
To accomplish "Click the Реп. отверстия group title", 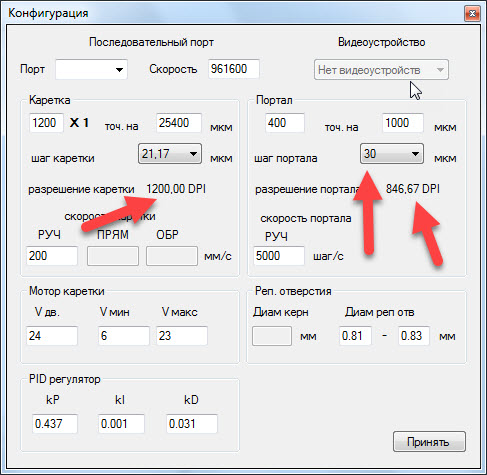I will 293,291.
